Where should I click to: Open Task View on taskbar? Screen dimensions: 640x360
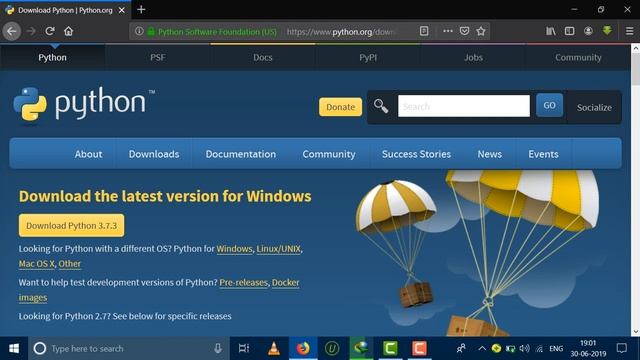coord(244,348)
